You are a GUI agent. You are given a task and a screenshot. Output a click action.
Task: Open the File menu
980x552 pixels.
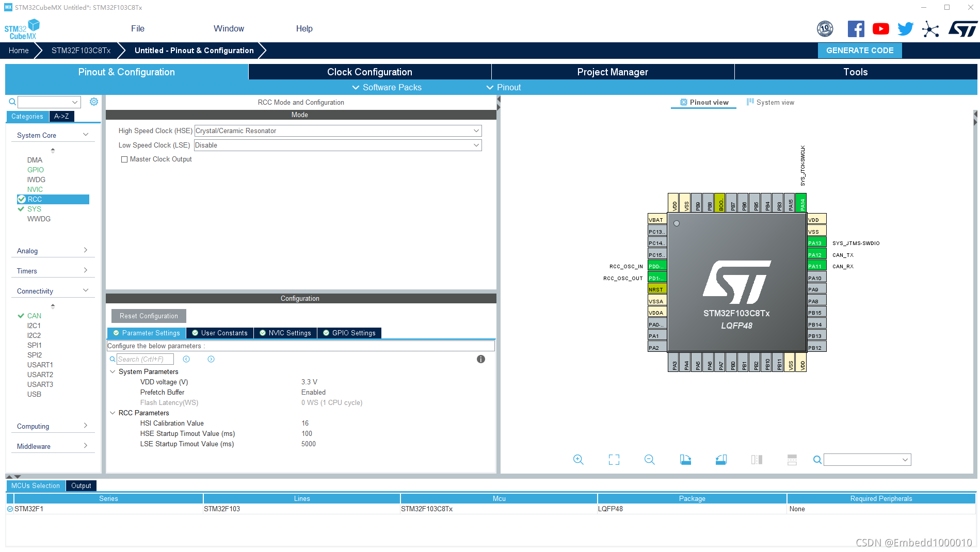tap(138, 28)
